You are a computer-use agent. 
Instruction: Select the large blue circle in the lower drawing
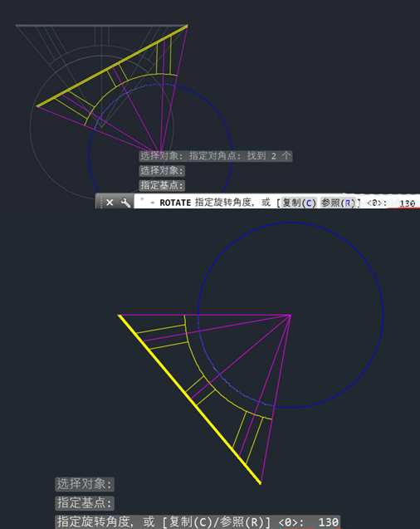tap(383, 315)
